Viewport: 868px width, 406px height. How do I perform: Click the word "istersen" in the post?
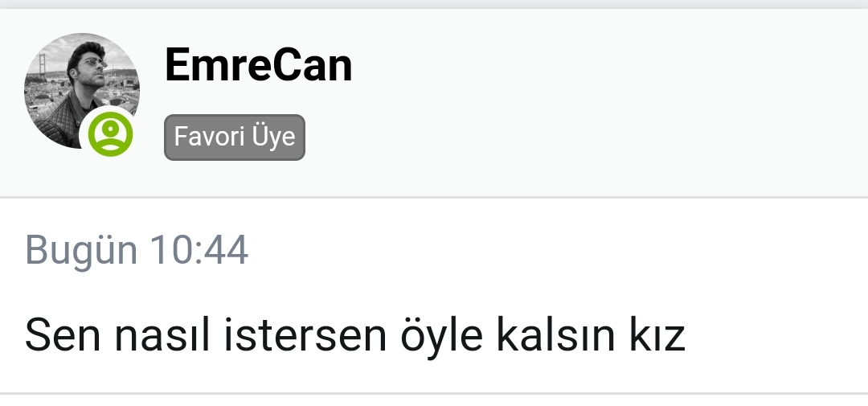[x=305, y=334]
